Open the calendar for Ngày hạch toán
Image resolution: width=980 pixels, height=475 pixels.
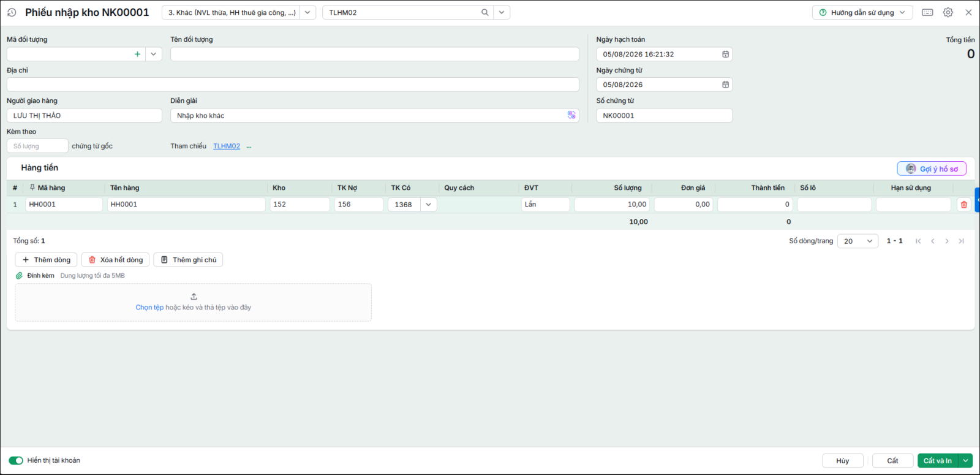(725, 54)
